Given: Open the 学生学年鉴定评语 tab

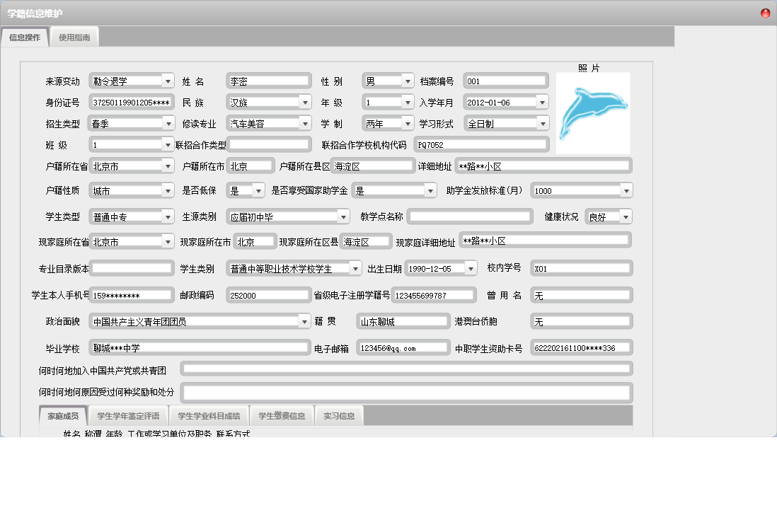Looking at the screenshot, I should [x=128, y=416].
